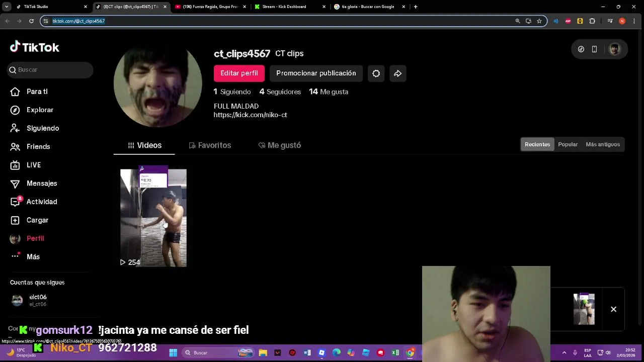Open a new browser tab
The width and height of the screenshot is (644, 362).
(416, 7)
